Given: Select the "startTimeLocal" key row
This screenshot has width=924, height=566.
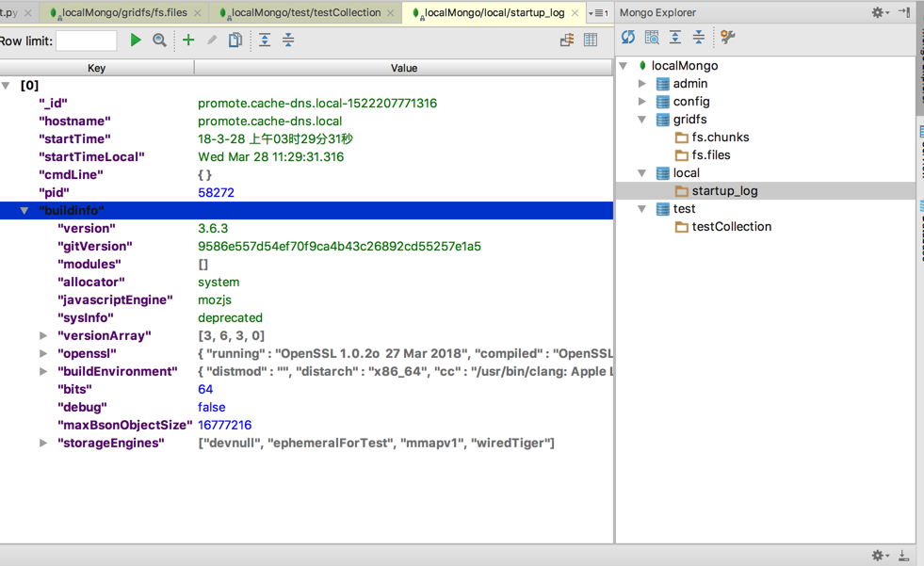Looking at the screenshot, I should coord(306,157).
